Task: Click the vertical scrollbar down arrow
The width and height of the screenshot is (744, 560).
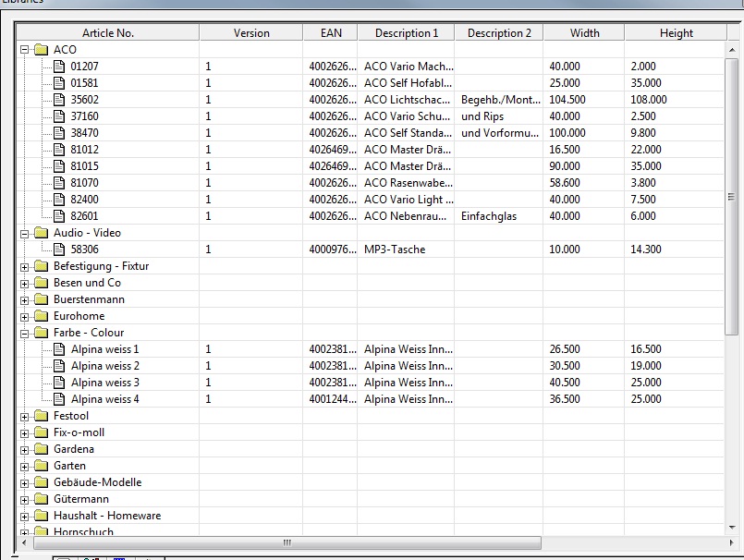Action: tap(732, 528)
